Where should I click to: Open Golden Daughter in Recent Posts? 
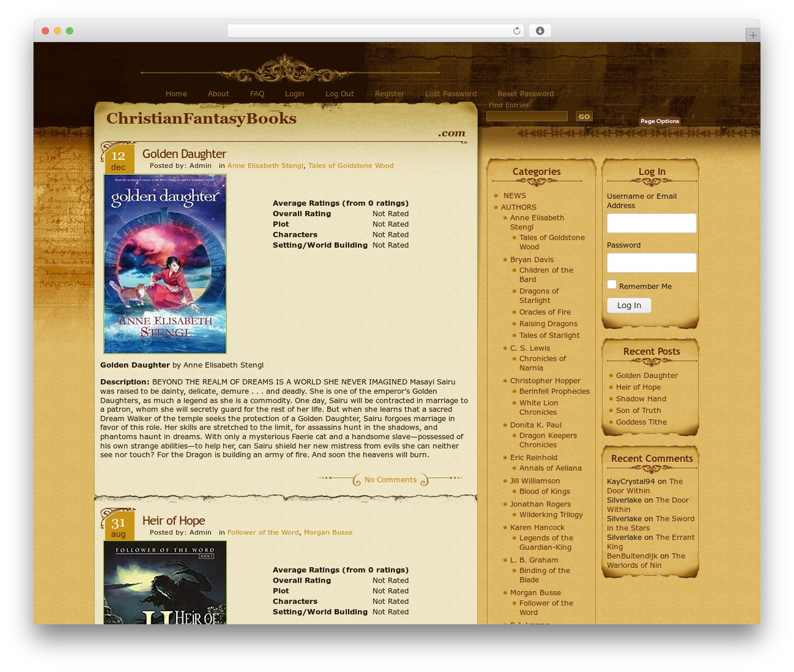click(x=646, y=376)
